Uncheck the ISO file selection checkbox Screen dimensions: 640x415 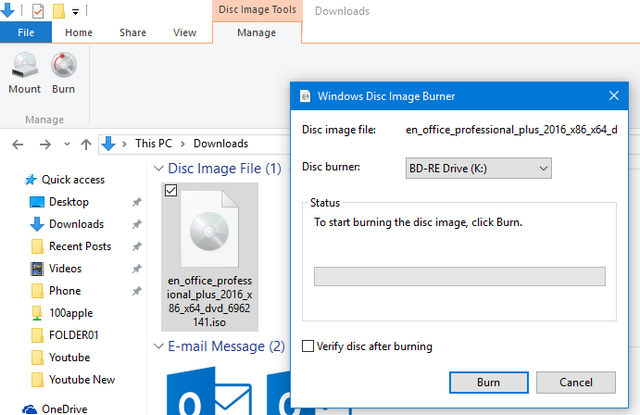click(171, 191)
